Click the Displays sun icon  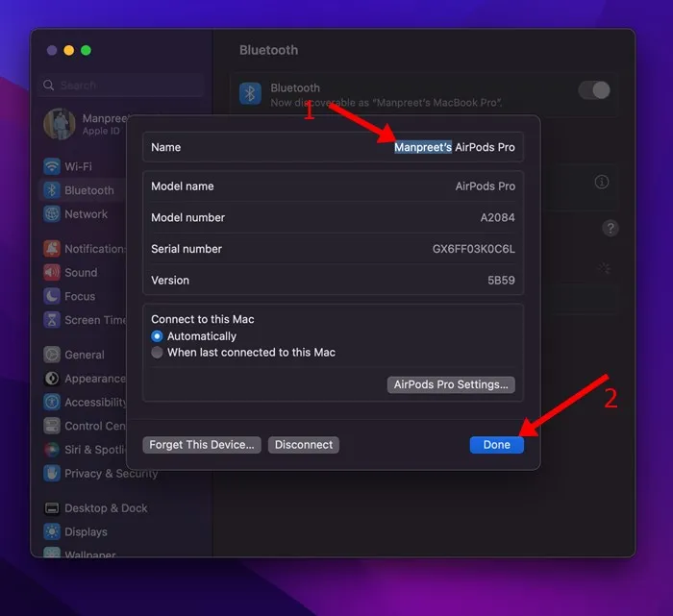[x=52, y=532]
